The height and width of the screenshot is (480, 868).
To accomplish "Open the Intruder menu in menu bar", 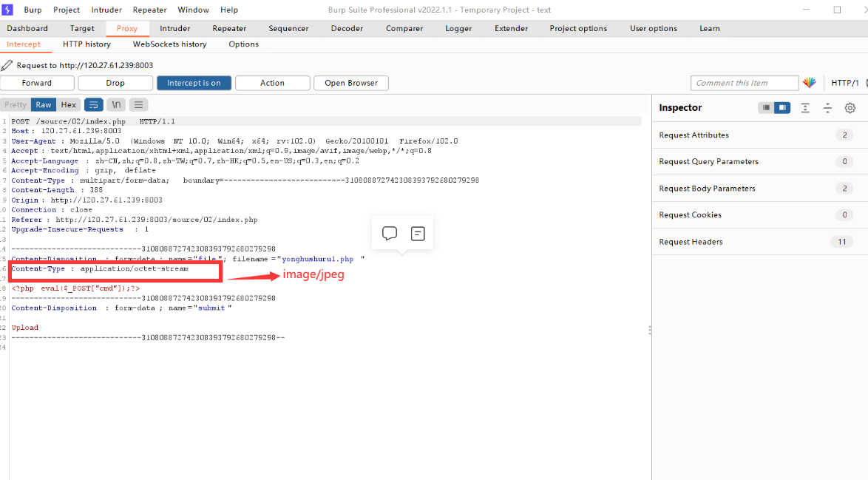I will click(x=106, y=10).
